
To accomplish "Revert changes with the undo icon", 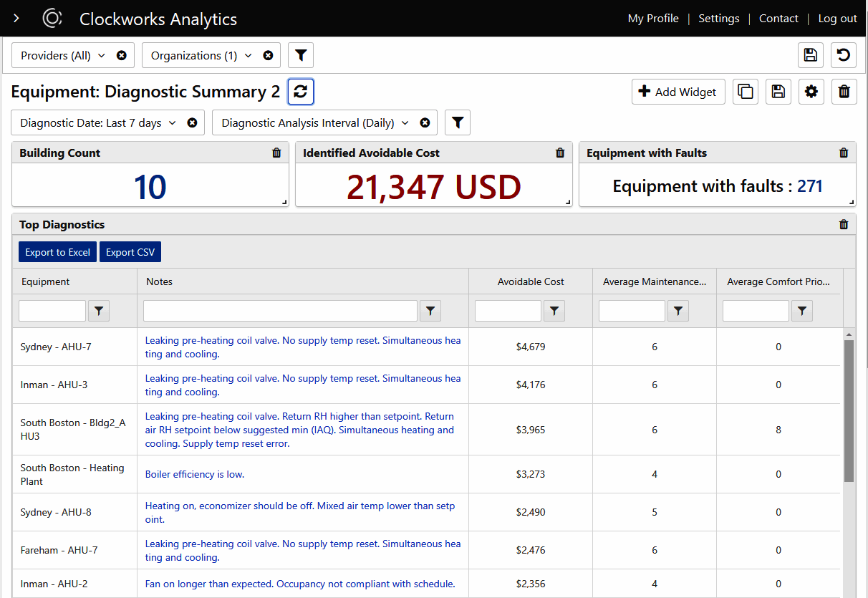I will 843,55.
